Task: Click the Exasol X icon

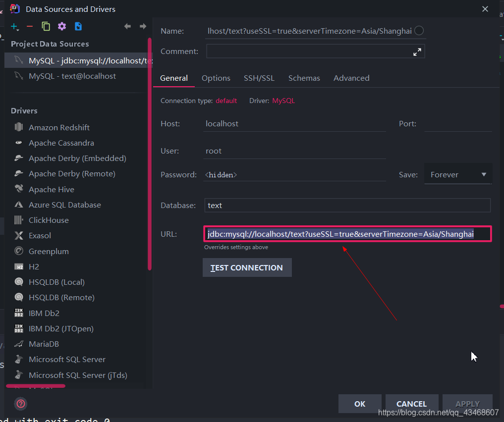Action: (19, 236)
